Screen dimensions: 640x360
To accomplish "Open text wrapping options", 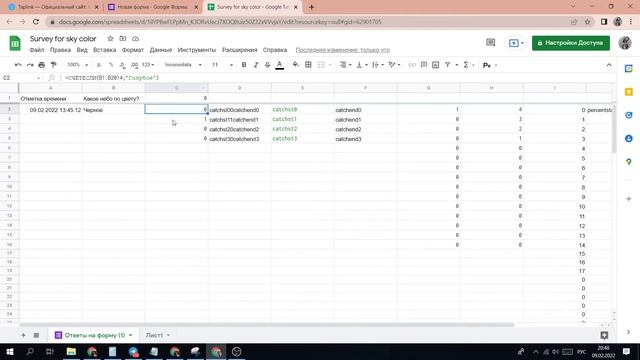I will pos(378,65).
